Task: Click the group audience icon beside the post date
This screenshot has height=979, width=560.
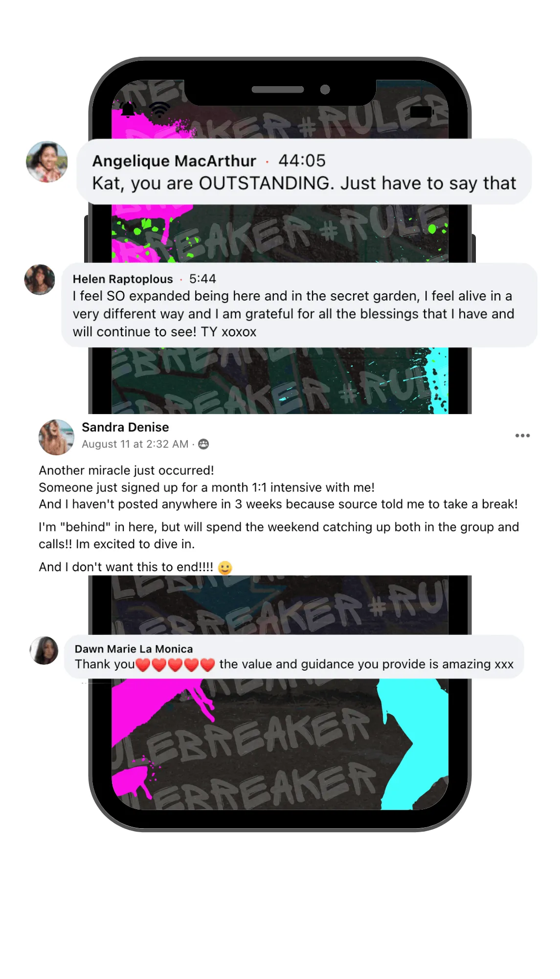Action: (204, 444)
